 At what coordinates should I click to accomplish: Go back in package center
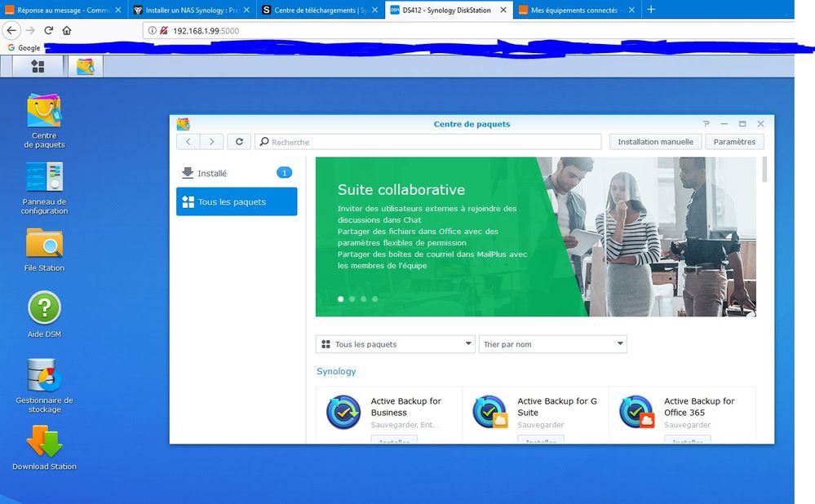pos(188,142)
